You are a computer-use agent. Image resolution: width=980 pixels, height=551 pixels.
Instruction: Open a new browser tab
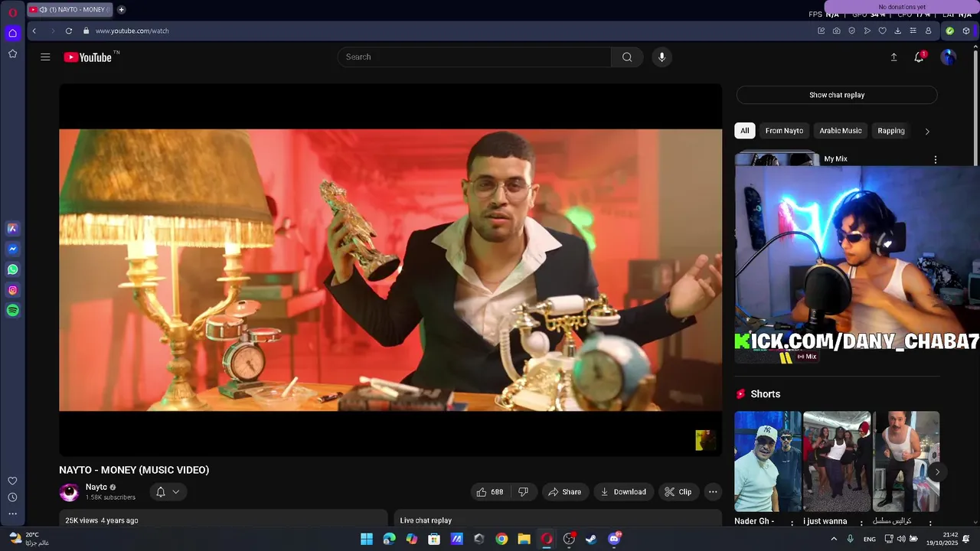121,10
